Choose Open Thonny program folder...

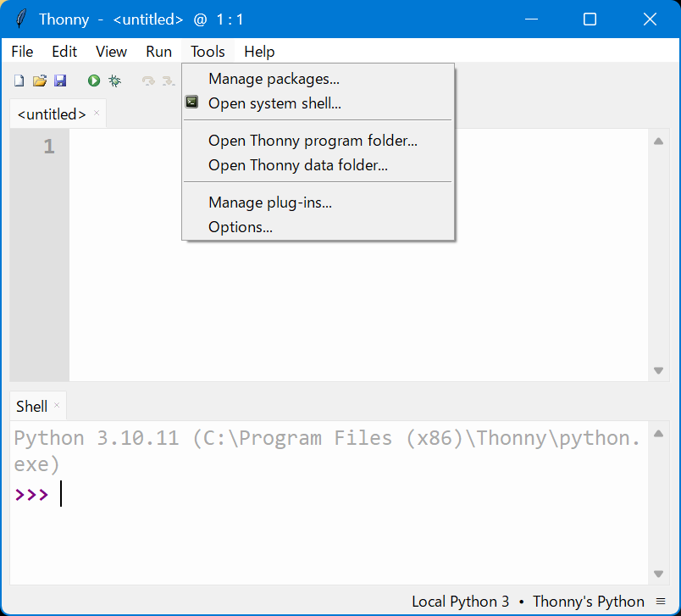point(318,141)
